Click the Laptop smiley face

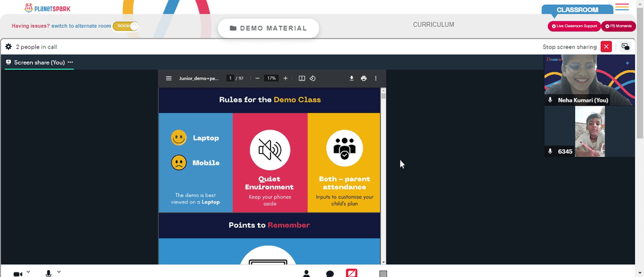(x=178, y=138)
